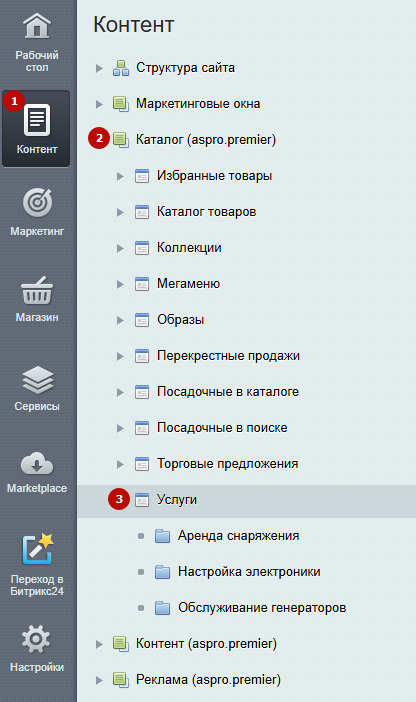
Task: Select the Услуги infoblock item
Action: point(177,500)
